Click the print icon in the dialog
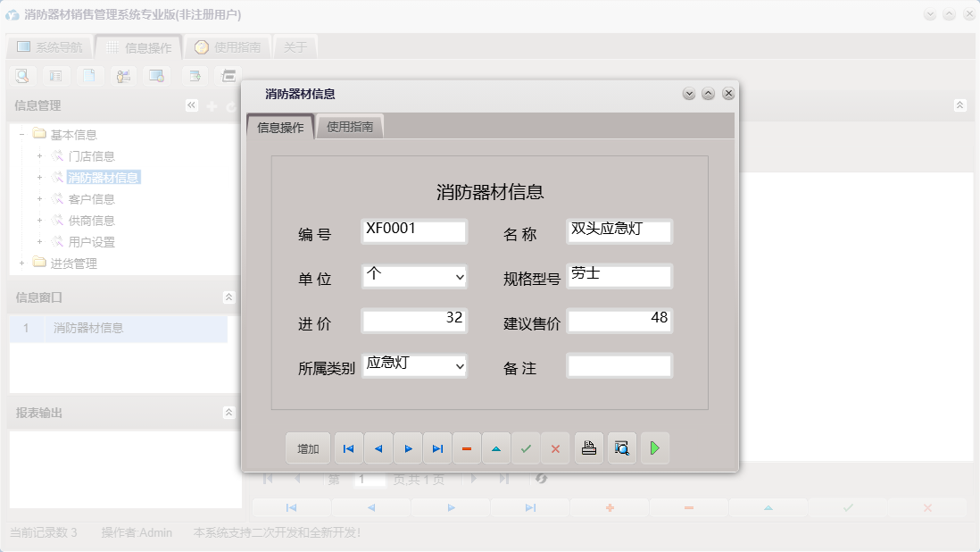Screen dimensions: 980x552 [588, 447]
